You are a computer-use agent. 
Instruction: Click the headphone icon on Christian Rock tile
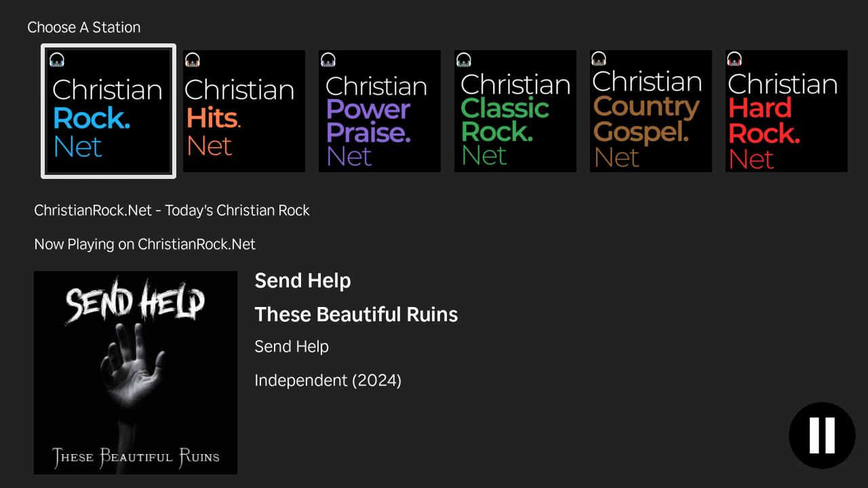click(x=57, y=60)
